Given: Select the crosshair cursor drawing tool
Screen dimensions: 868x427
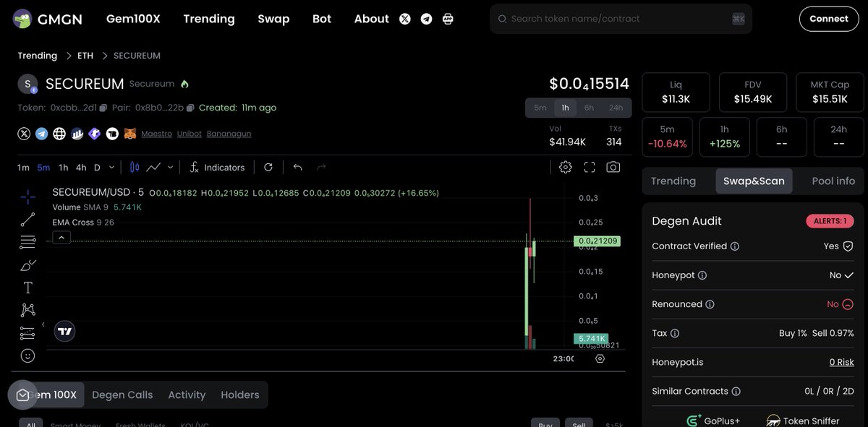Looking at the screenshot, I should (27, 197).
